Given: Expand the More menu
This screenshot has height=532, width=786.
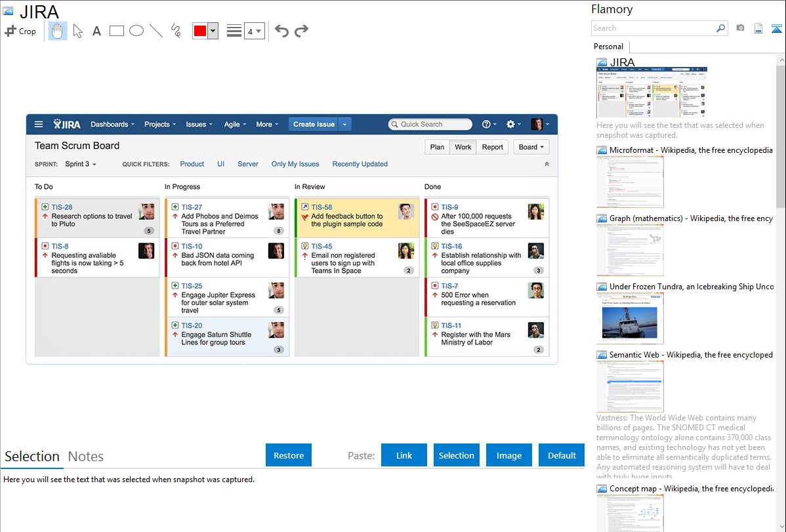Looking at the screenshot, I should [x=267, y=125].
